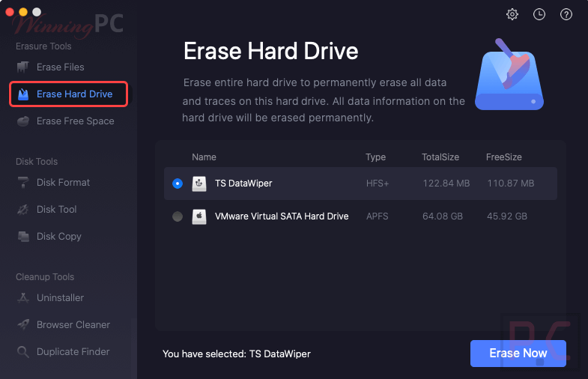Close the window with the red button
The width and height of the screenshot is (588, 379).
coord(10,12)
